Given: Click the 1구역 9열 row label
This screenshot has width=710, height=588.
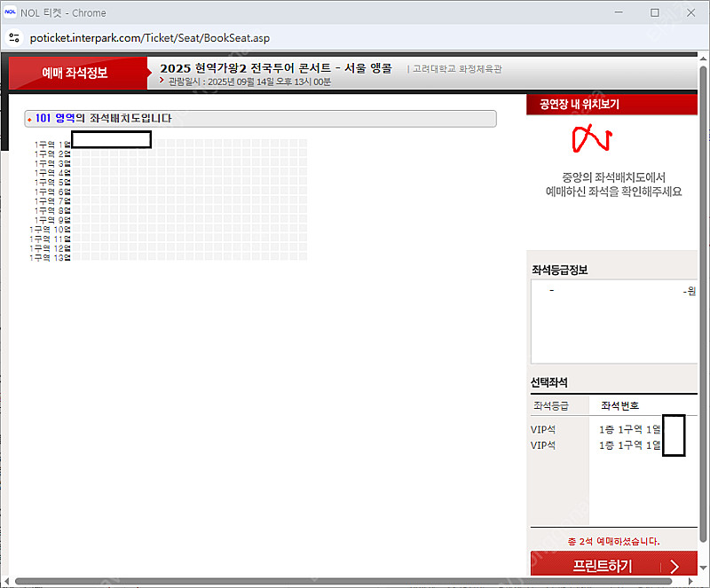Looking at the screenshot, I should point(52,220).
